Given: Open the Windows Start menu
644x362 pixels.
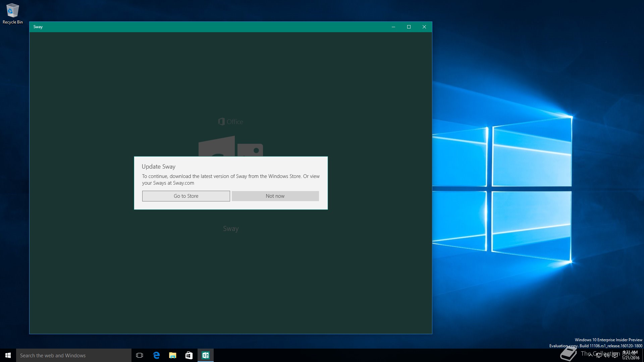Looking at the screenshot, I should 8,355.
